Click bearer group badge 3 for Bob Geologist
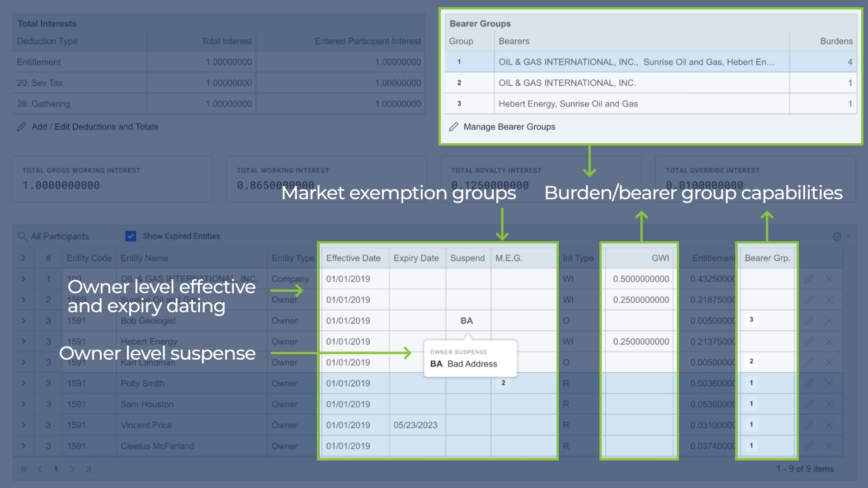The height and width of the screenshot is (488, 868). (751, 319)
